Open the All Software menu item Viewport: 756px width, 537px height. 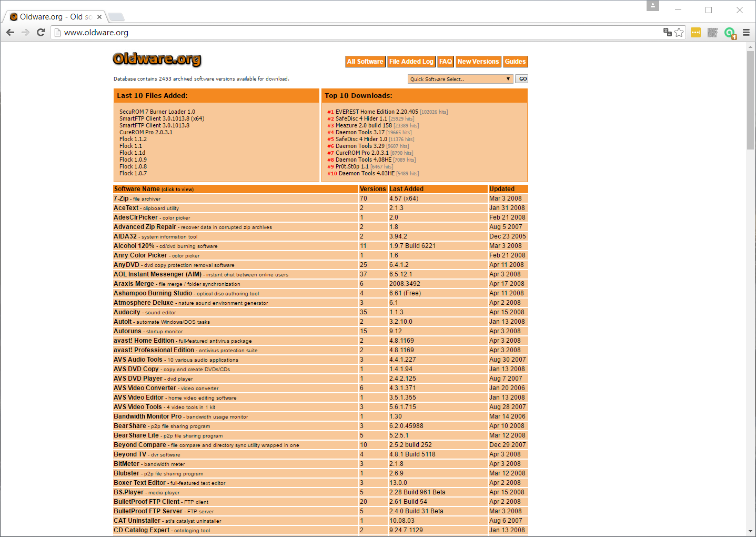(x=365, y=62)
